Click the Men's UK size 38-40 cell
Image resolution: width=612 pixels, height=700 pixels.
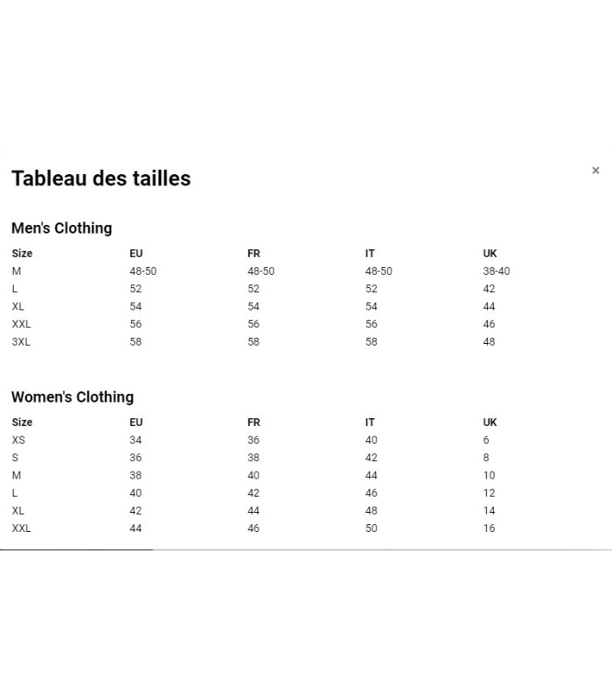tap(496, 271)
